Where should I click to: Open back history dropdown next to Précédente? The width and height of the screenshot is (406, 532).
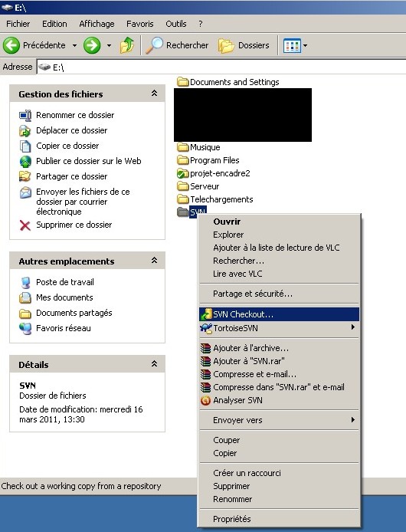pyautogui.click(x=74, y=45)
